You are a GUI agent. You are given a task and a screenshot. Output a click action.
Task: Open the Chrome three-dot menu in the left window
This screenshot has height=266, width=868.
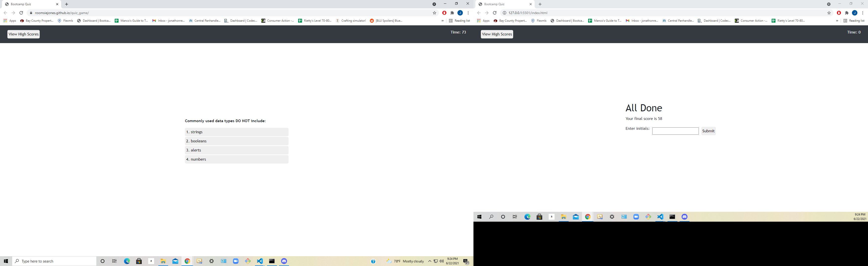coord(468,13)
